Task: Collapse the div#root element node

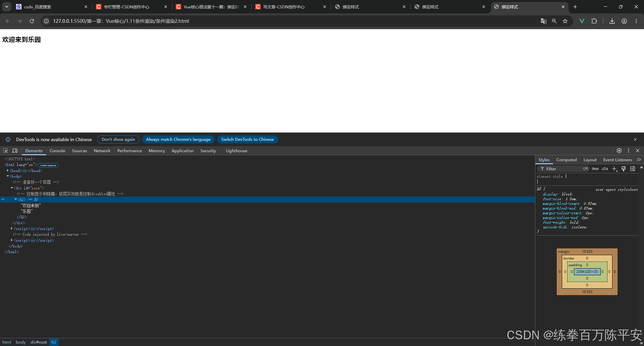Action: (x=11, y=188)
